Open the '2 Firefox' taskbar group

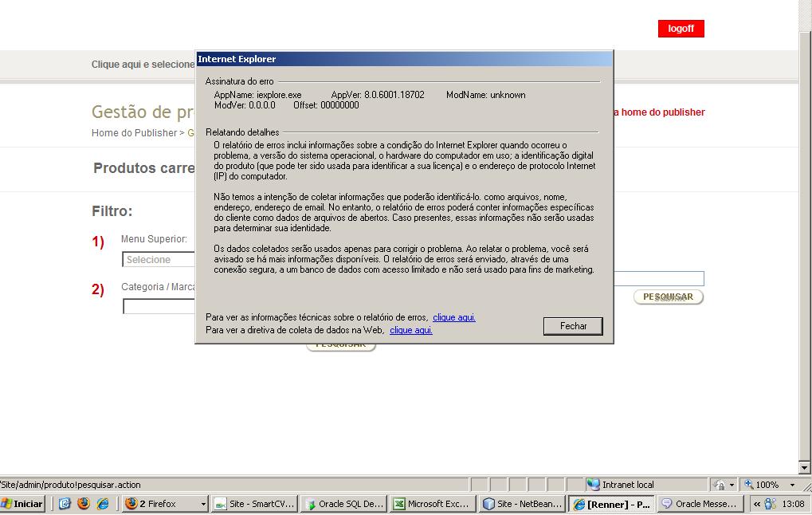(165, 504)
